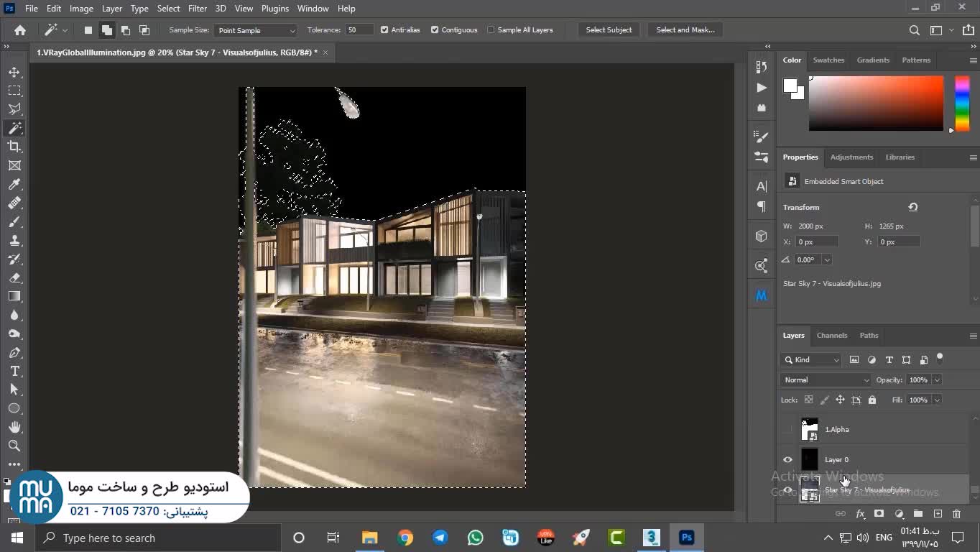Open the Normal blend mode dropdown

825,379
